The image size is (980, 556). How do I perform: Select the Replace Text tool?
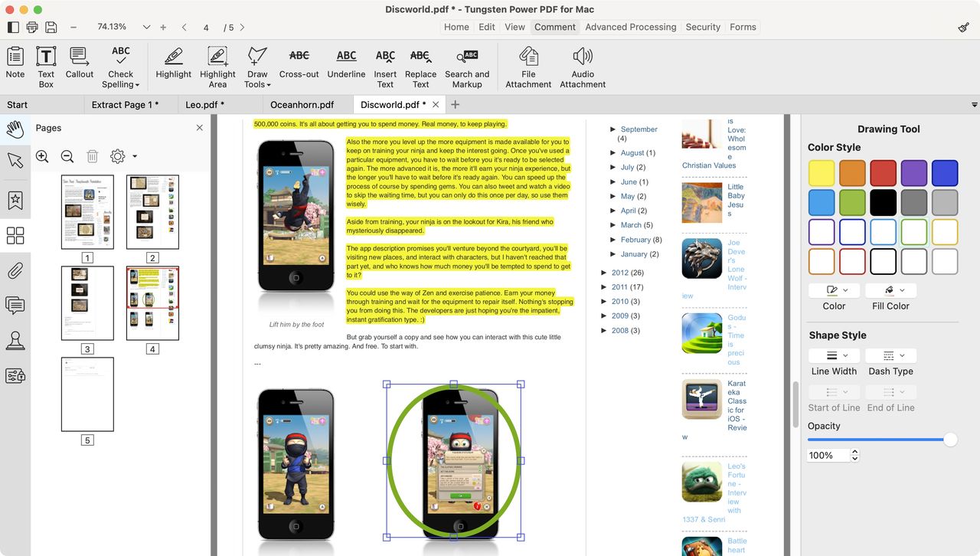(420, 67)
